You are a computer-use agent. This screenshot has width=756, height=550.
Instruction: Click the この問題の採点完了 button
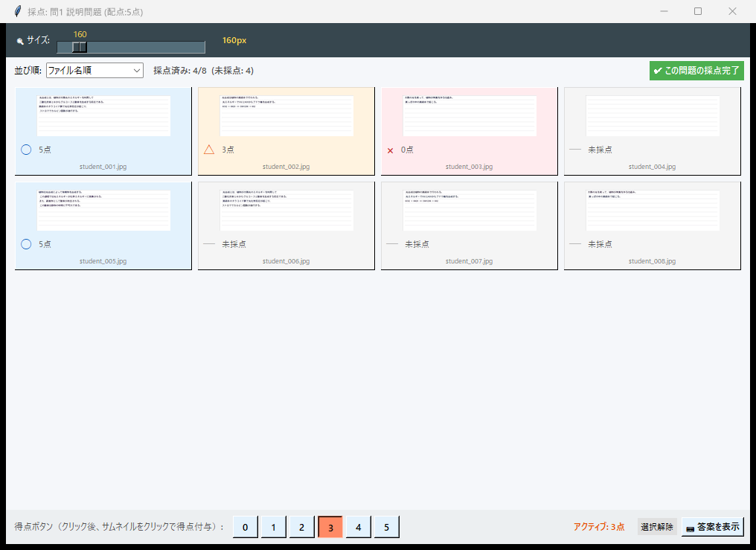point(696,71)
